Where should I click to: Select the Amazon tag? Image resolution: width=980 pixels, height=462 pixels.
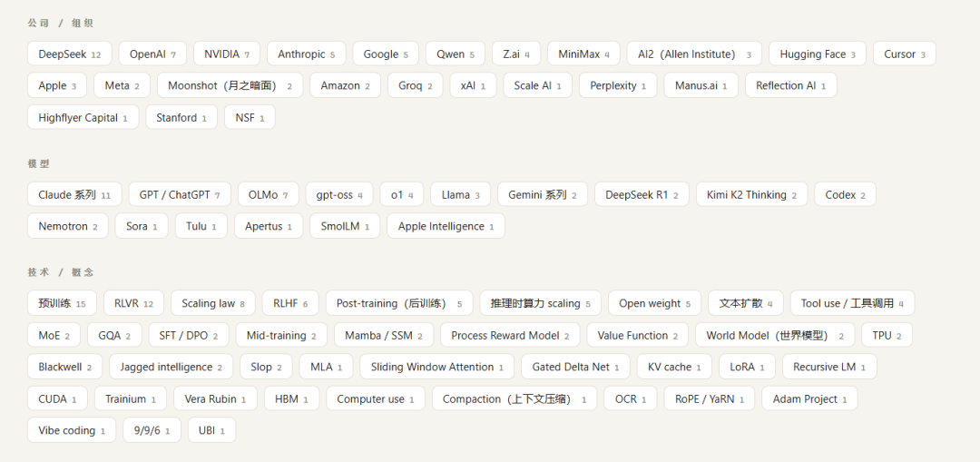345,85
